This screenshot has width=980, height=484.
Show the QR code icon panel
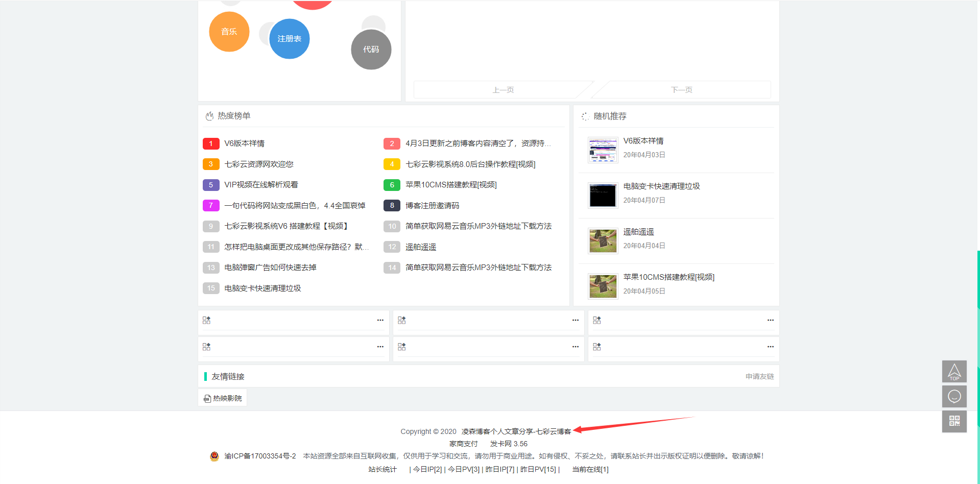(954, 421)
